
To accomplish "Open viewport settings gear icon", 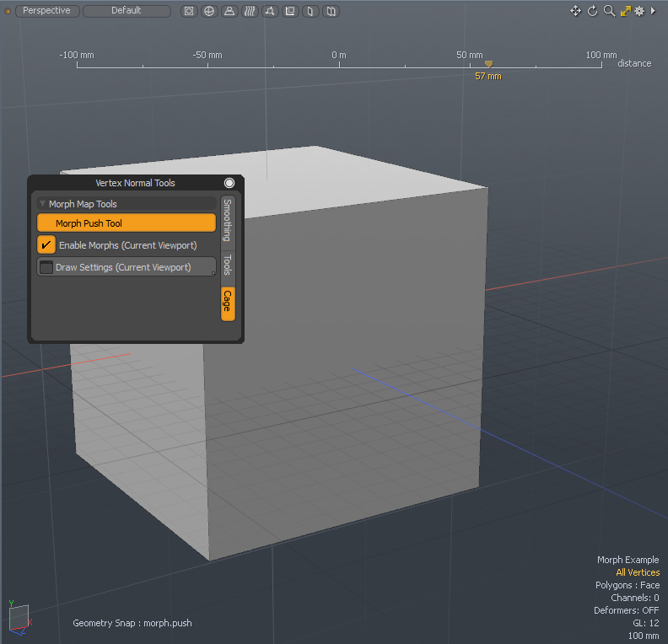I will [x=639, y=11].
